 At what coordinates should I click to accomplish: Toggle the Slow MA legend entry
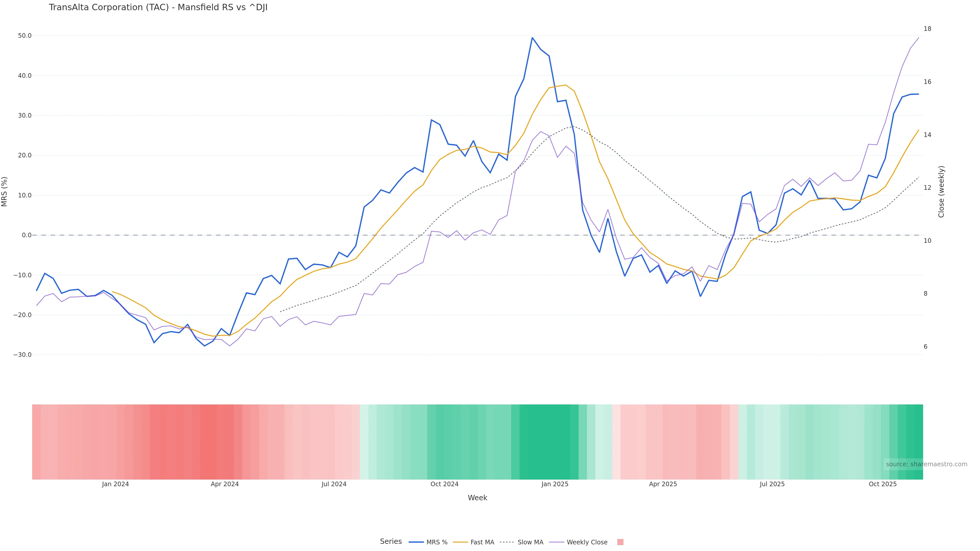click(522, 542)
